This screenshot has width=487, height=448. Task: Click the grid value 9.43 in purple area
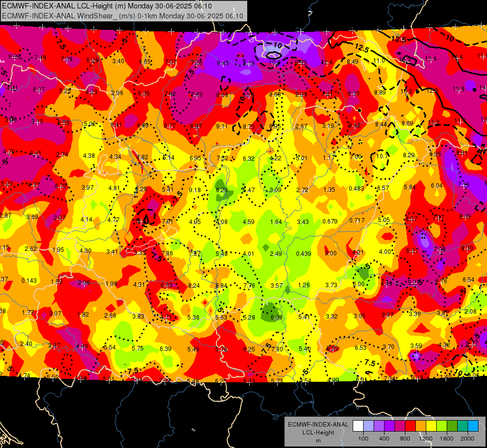pos(222,63)
